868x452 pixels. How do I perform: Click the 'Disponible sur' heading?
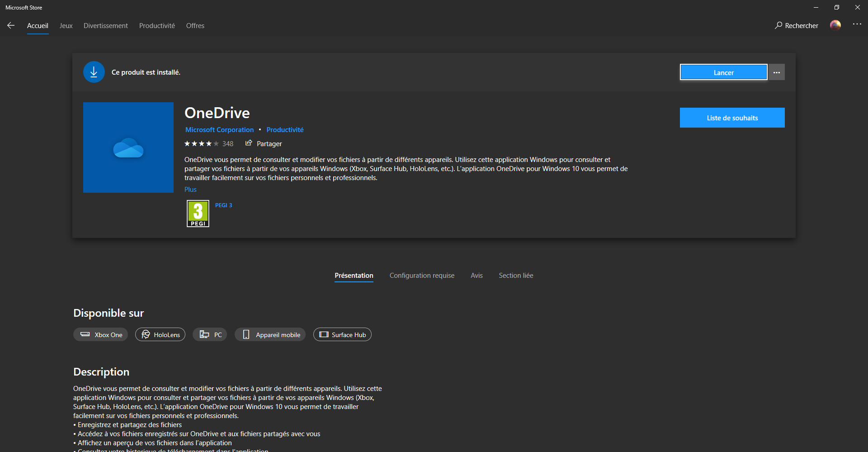click(x=108, y=313)
